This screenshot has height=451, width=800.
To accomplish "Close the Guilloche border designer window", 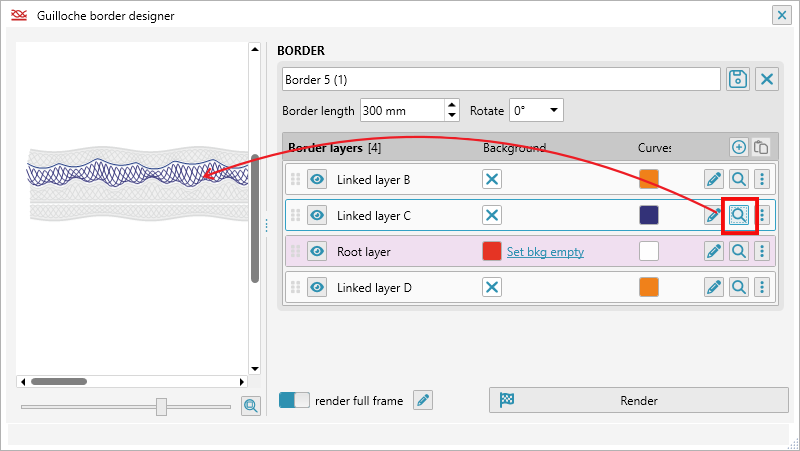I will tap(782, 16).
